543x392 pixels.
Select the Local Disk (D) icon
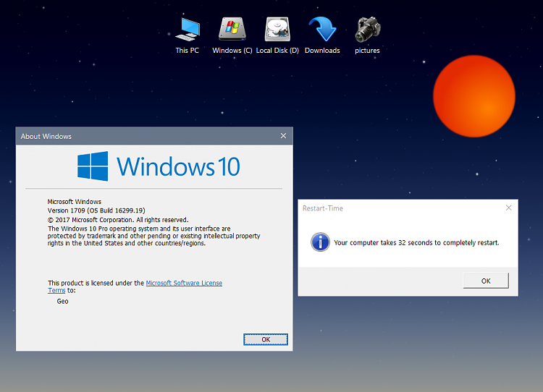pyautogui.click(x=277, y=30)
